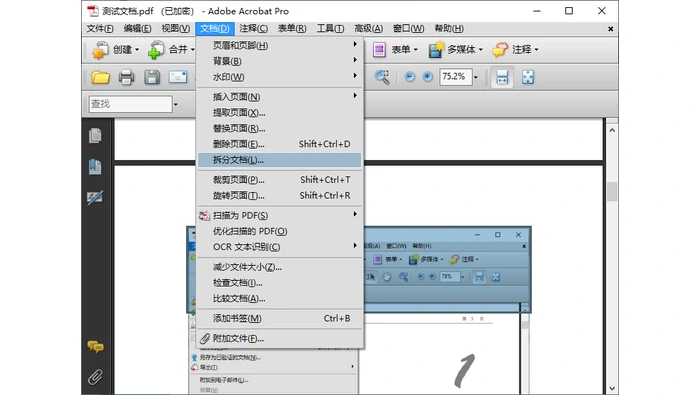
Task: Open the Signatures panel in sidebar
Action: (95, 197)
